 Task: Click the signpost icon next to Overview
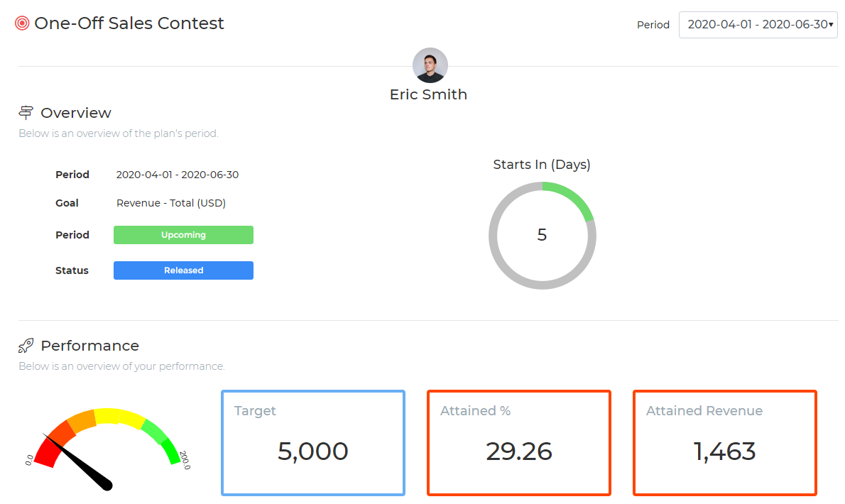[26, 113]
